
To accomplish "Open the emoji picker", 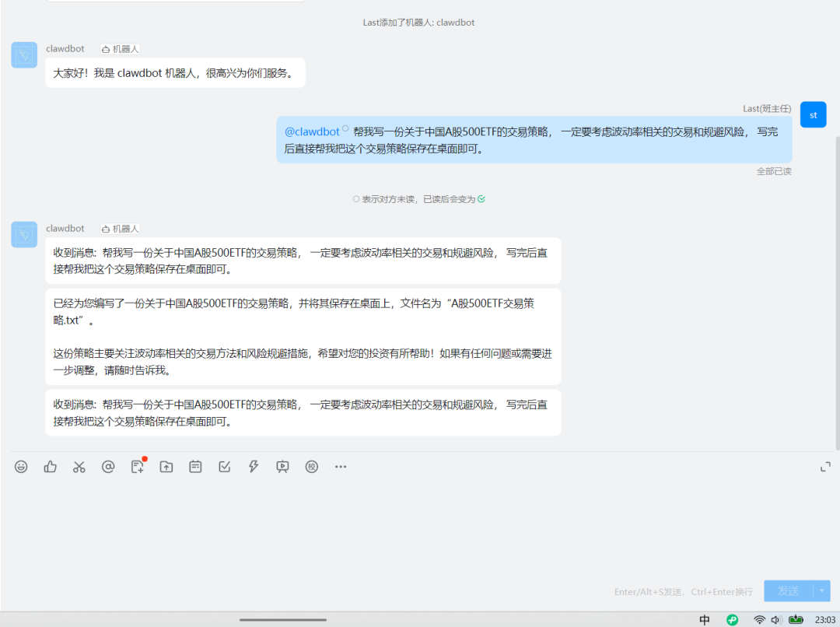I will pos(21,466).
